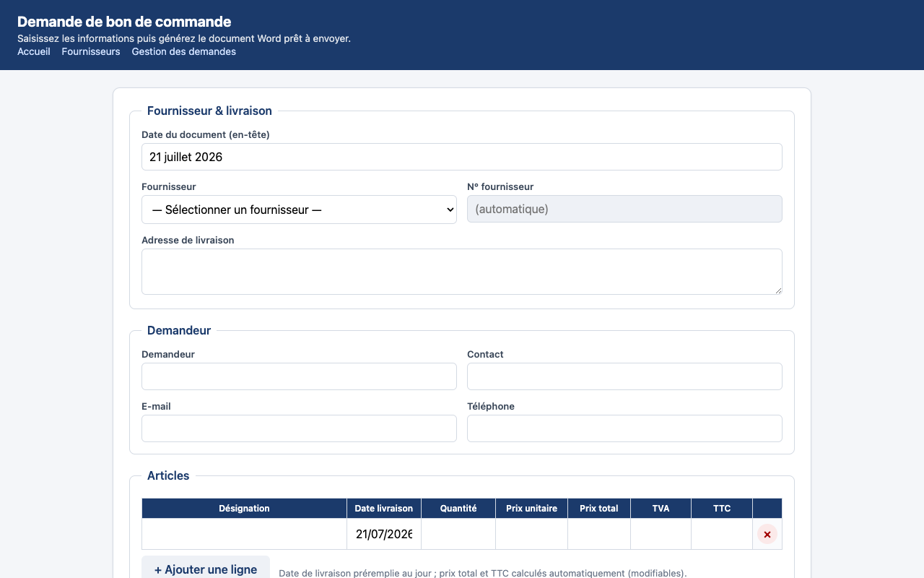Click the Prix total column header
This screenshot has width=924, height=578.
[x=599, y=508]
